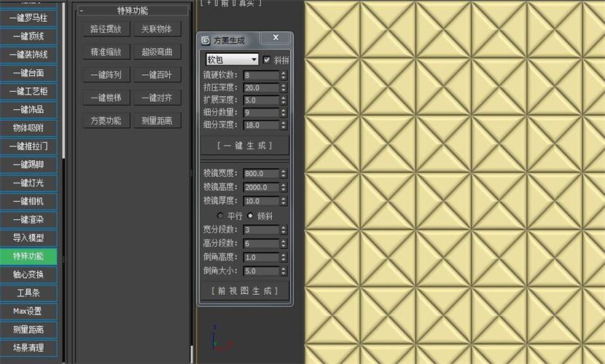Viewport: 605px width, 364px height.
Task: Adjust the 高分段数 spinner arrows
Action: point(284,243)
